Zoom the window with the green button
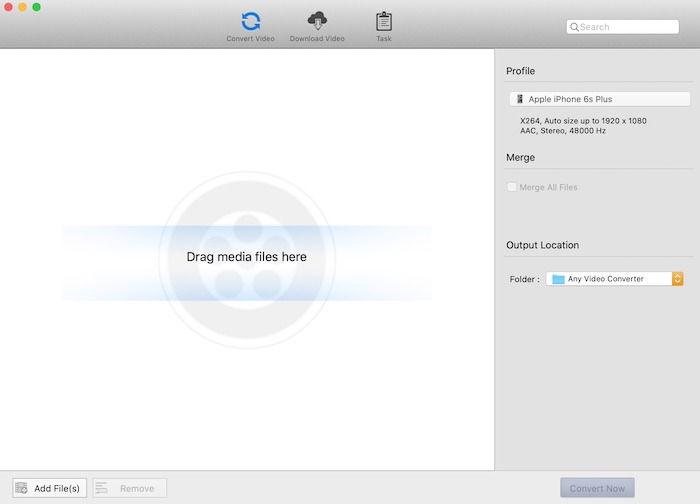This screenshot has height=504, width=700. pos(37,7)
